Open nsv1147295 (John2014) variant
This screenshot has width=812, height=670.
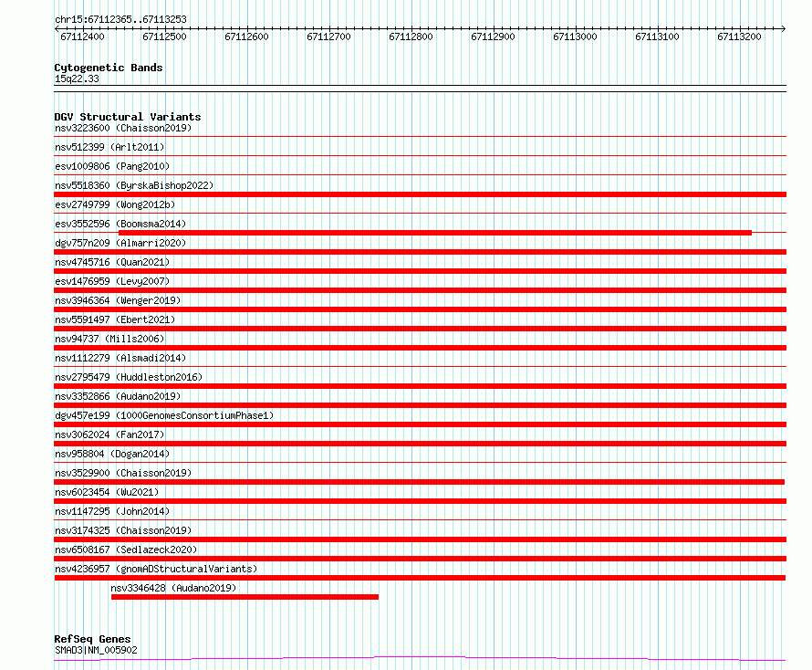pos(112,511)
